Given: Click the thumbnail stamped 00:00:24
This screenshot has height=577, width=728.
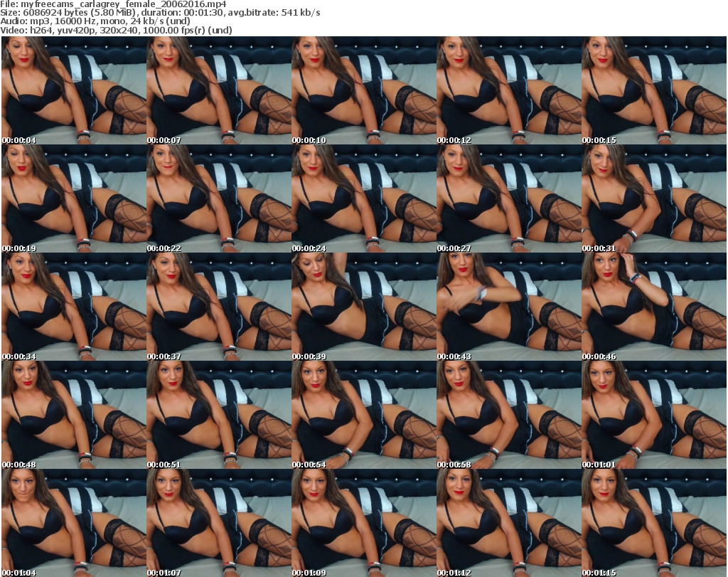Looking at the screenshot, I should pos(363,198).
